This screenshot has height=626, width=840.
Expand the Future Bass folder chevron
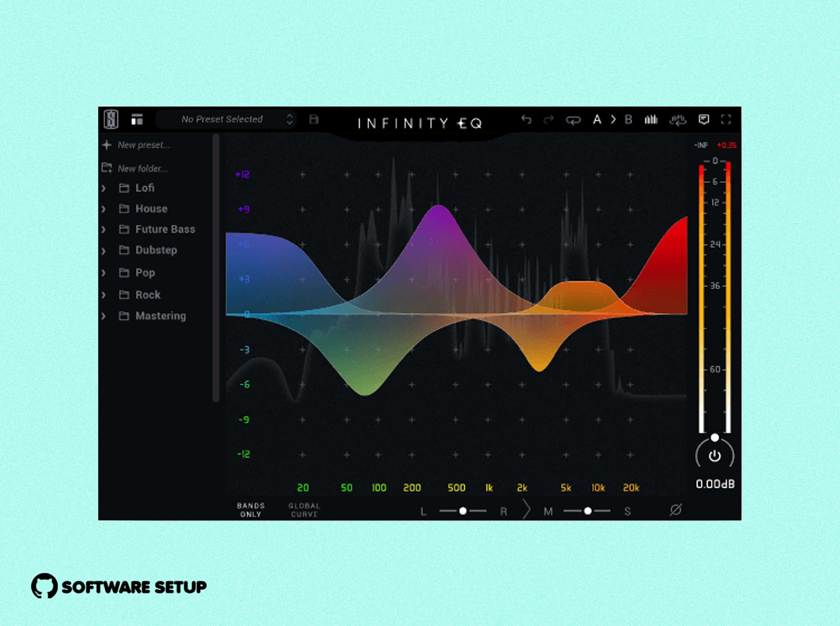103,229
